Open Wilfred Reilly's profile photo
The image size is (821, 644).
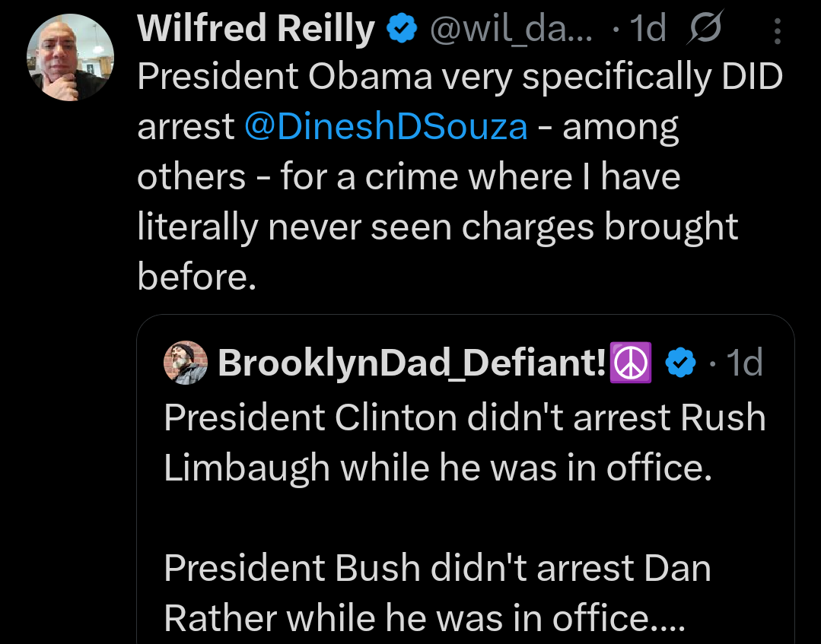coord(70,56)
